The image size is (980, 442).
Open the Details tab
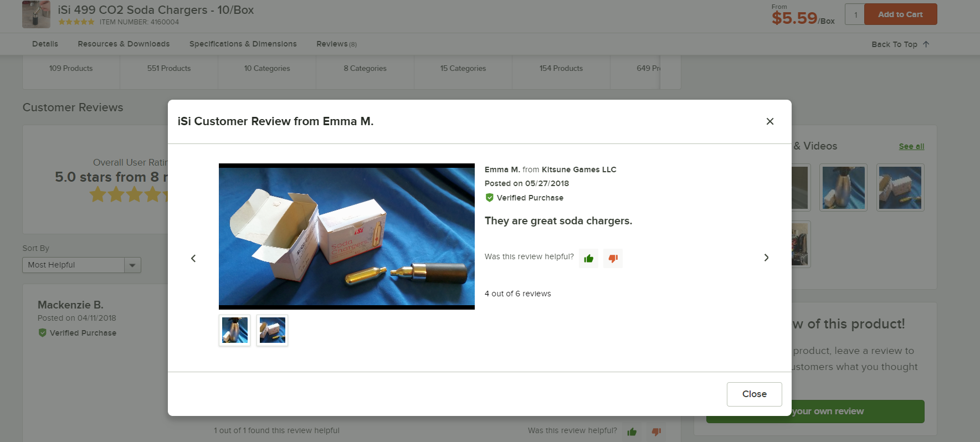pos(45,44)
